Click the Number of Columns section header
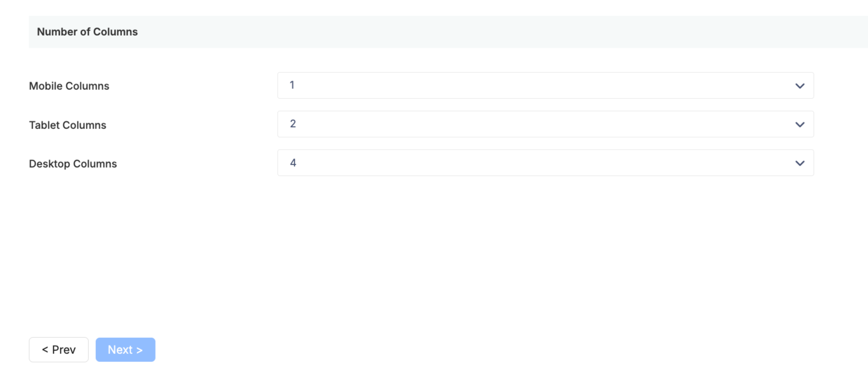The height and width of the screenshot is (375, 868). coord(448,32)
